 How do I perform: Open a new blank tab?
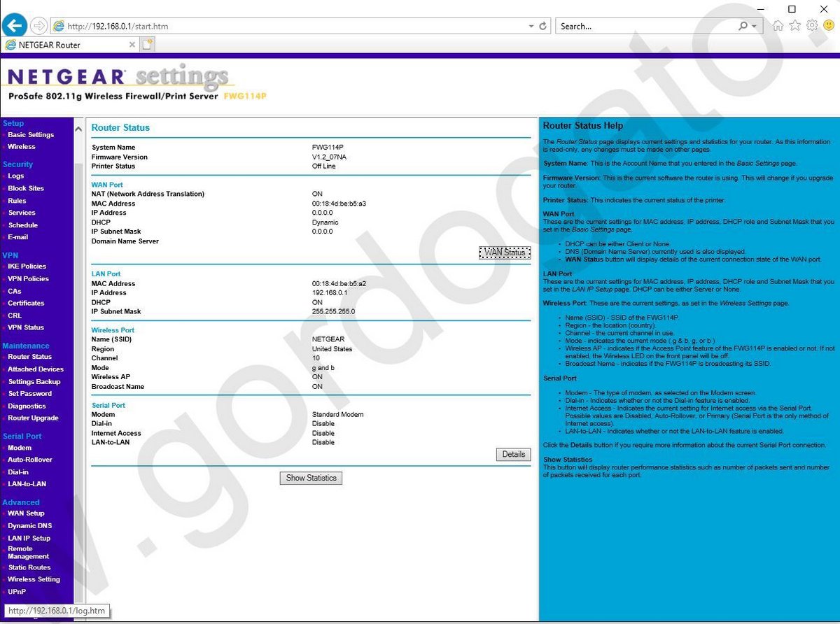[x=147, y=45]
